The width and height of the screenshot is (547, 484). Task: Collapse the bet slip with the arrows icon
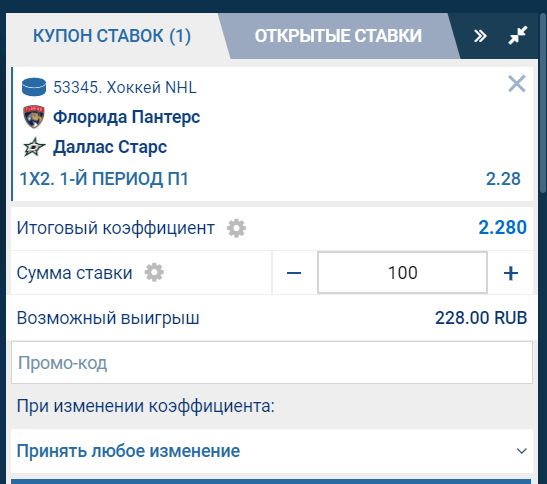click(x=518, y=35)
